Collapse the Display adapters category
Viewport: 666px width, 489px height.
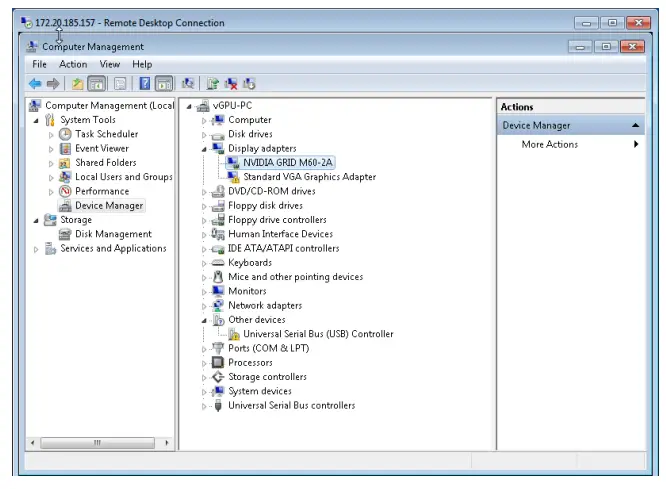coord(204,149)
